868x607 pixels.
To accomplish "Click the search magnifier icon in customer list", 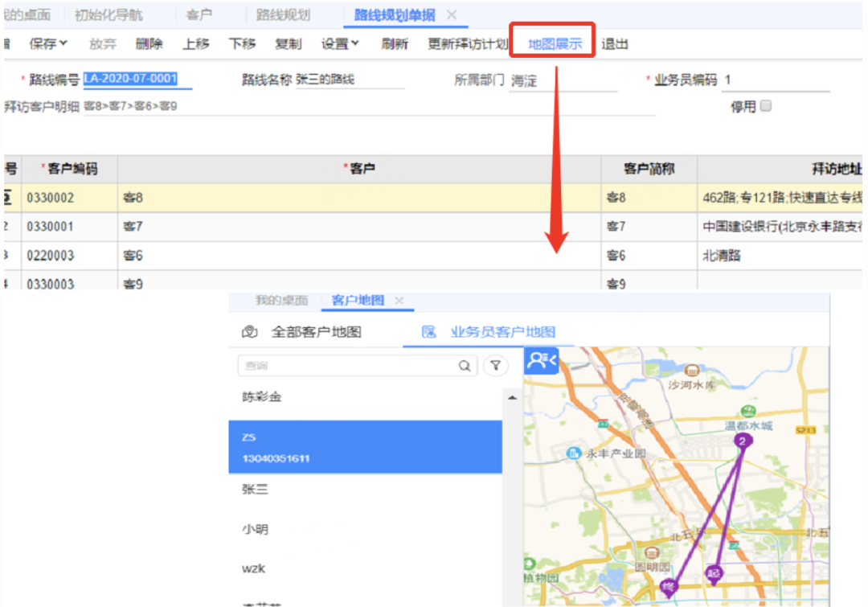I will pyautogui.click(x=465, y=366).
